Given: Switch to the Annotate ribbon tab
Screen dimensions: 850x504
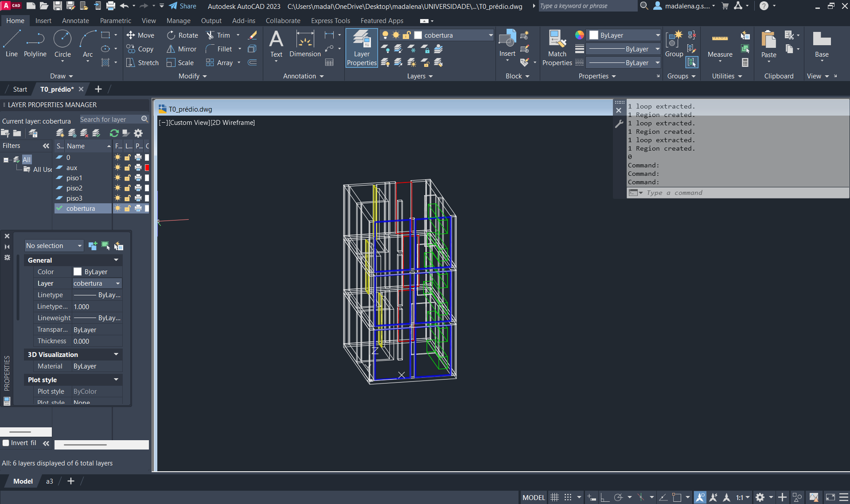Looking at the screenshot, I should point(75,21).
